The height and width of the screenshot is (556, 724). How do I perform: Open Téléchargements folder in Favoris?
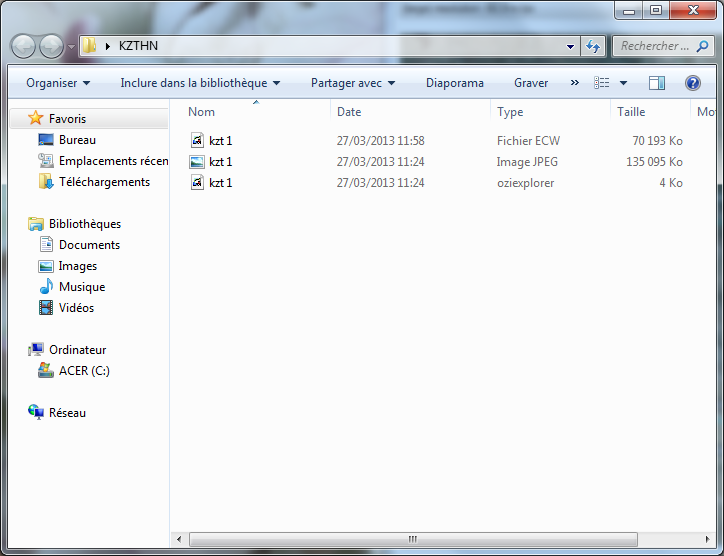click(104, 182)
